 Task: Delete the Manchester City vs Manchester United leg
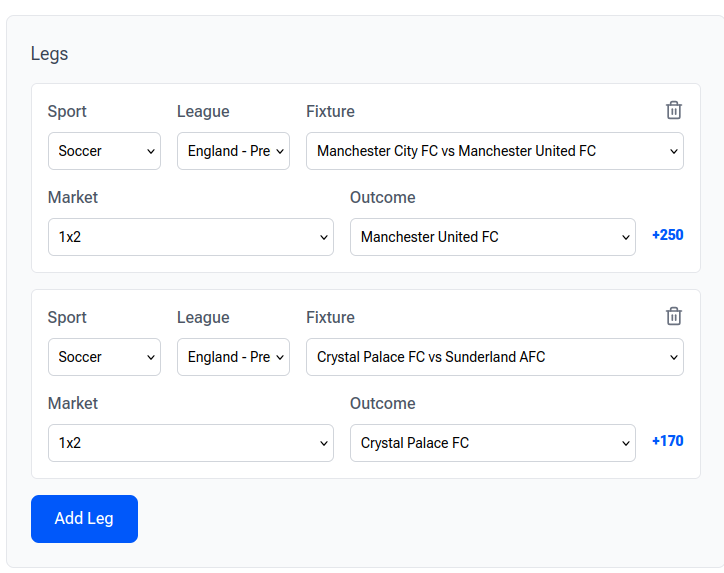pos(674,110)
